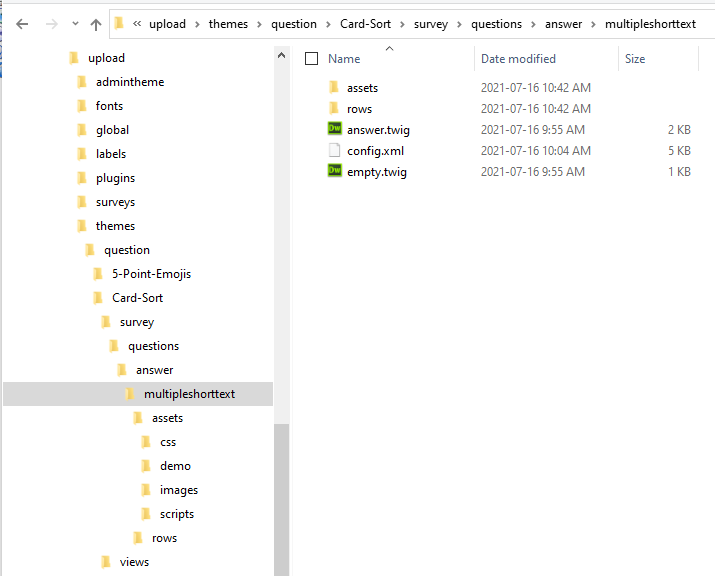Toggle the select all items checkbox

click(311, 59)
